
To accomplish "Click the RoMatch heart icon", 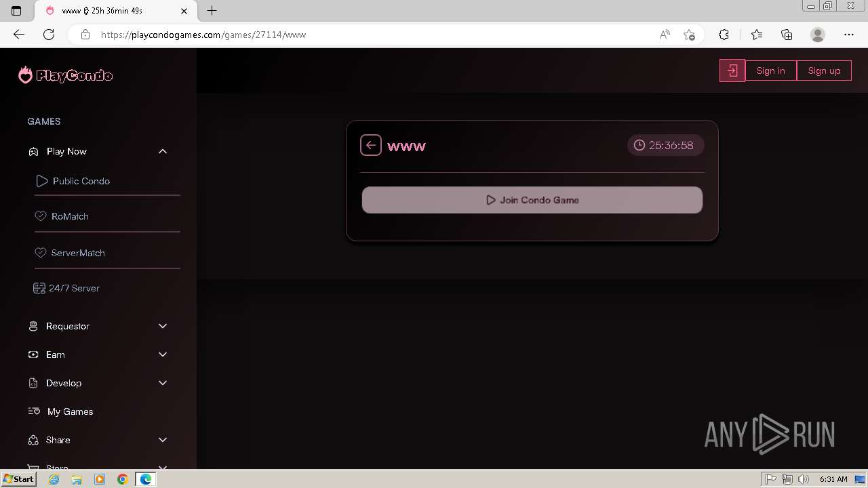I will 40,216.
